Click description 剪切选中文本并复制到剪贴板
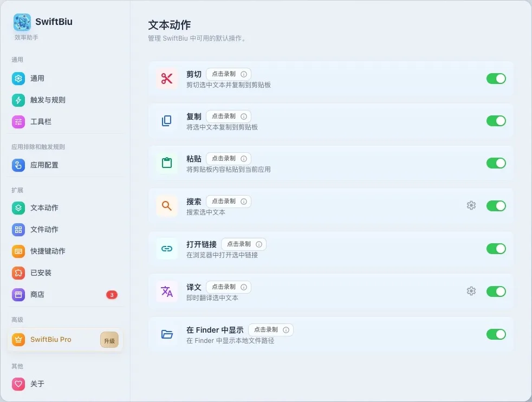532x402 pixels. (x=228, y=85)
